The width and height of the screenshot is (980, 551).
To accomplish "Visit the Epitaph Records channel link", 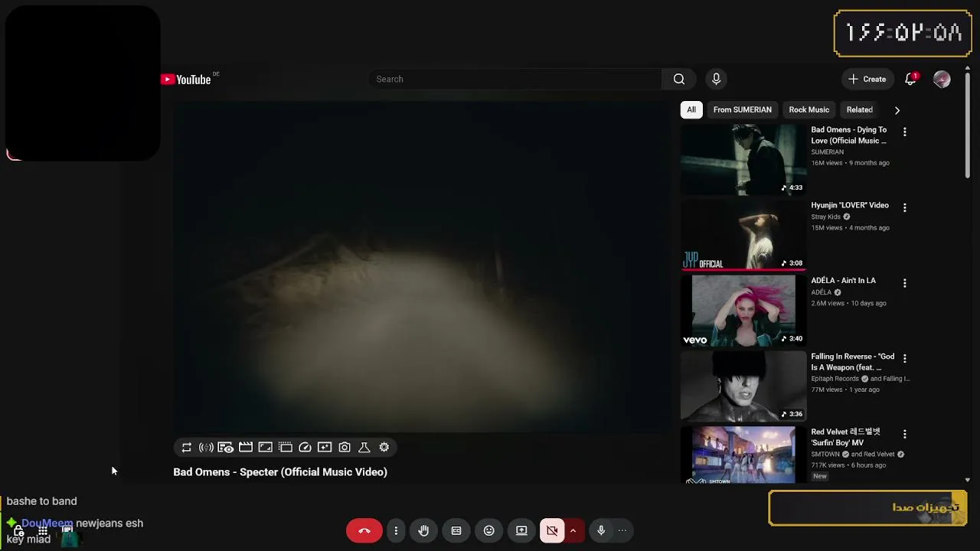I will point(835,379).
